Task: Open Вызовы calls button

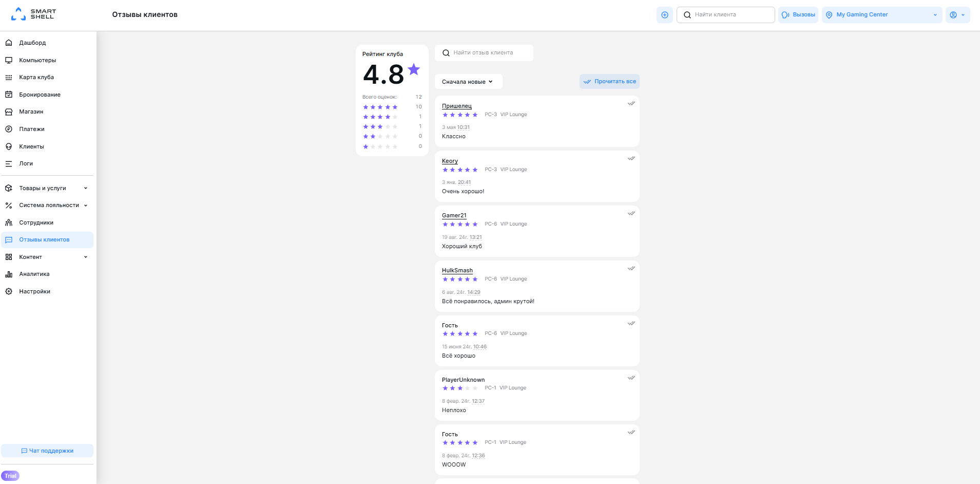Action: (x=798, y=15)
